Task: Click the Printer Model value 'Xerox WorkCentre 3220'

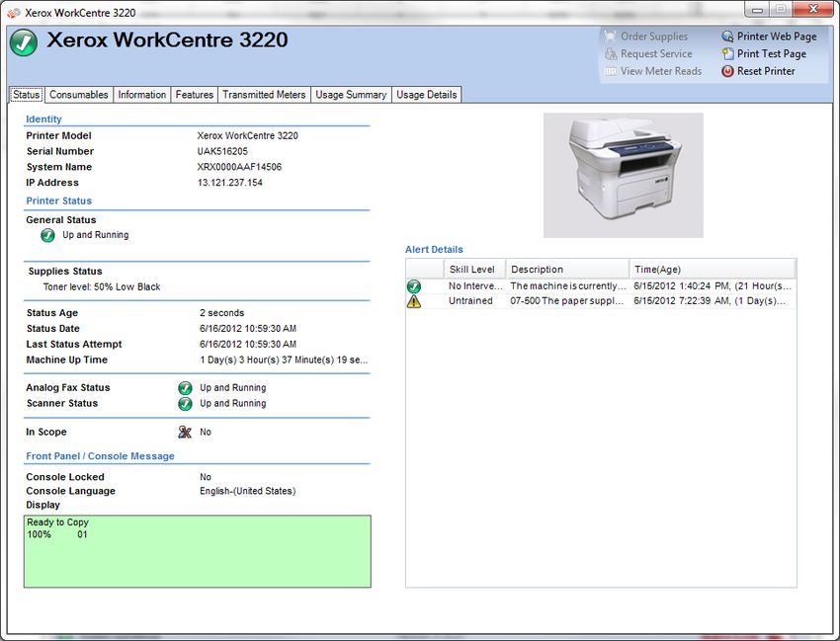Action: click(247, 136)
